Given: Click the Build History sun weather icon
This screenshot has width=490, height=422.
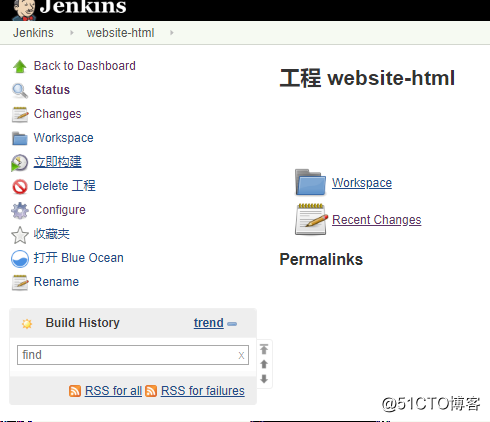Looking at the screenshot, I should coord(27,324).
